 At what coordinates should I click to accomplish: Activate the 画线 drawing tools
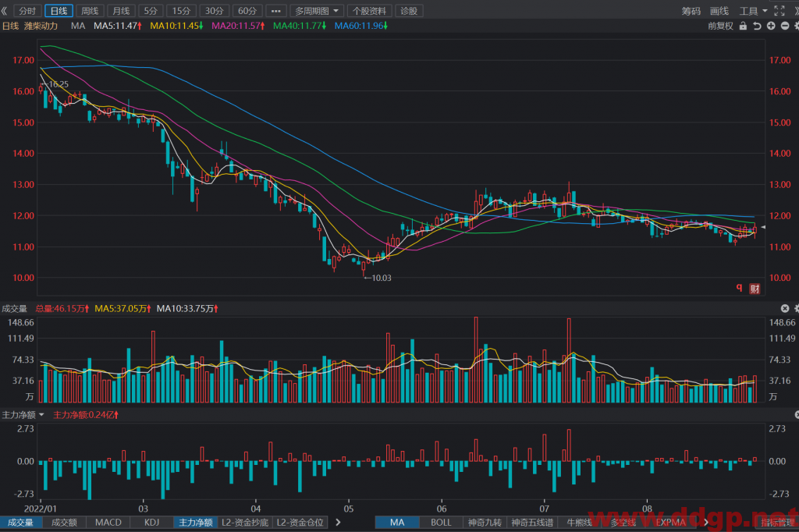(x=719, y=11)
